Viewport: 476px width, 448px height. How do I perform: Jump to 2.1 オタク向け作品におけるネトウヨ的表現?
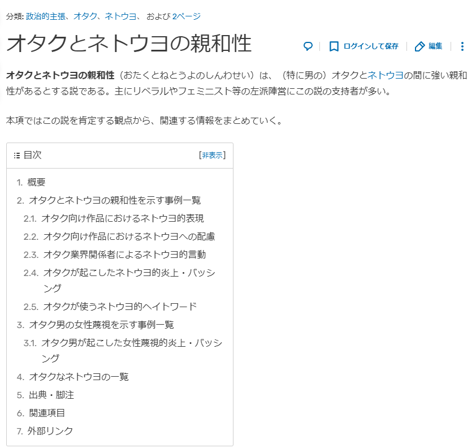[122, 218]
